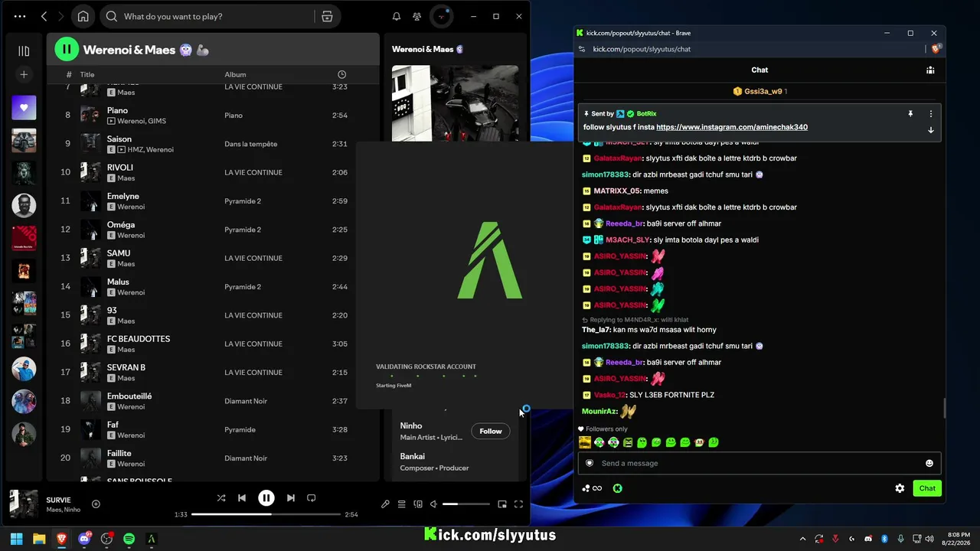Skip to previous track
980x551 pixels.
coord(242,498)
